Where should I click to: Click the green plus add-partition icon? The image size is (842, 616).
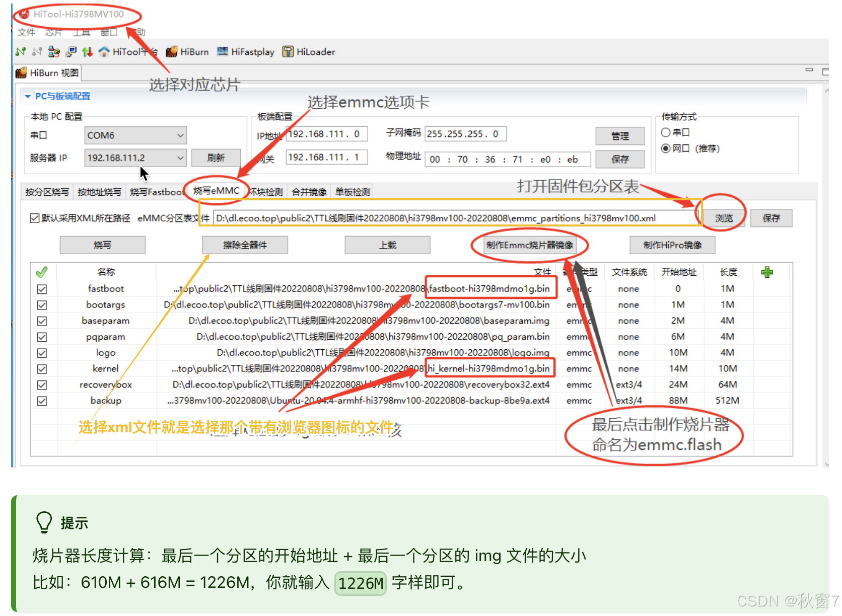767,272
